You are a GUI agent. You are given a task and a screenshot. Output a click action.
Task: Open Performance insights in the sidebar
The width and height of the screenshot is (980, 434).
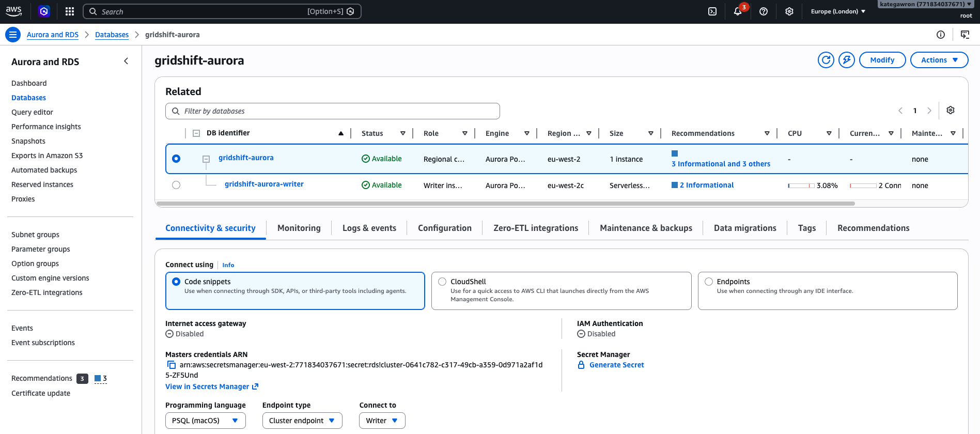[46, 127]
